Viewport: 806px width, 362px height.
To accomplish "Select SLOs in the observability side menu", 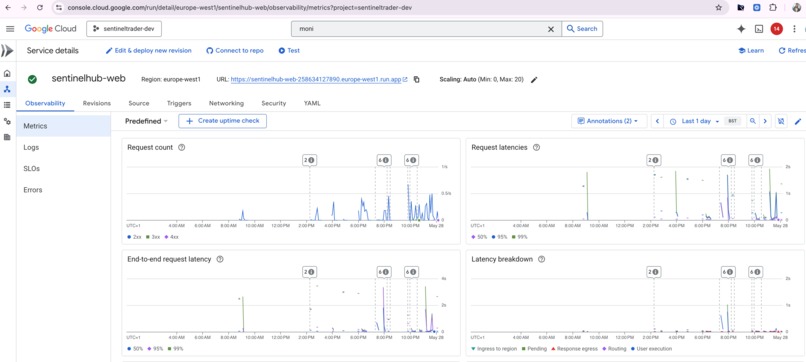I will coord(63,169).
